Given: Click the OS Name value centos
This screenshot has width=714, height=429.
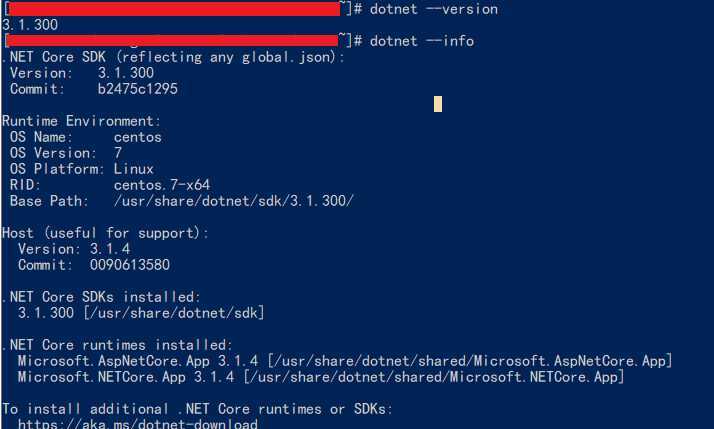Looking at the screenshot, I should (x=138, y=137).
